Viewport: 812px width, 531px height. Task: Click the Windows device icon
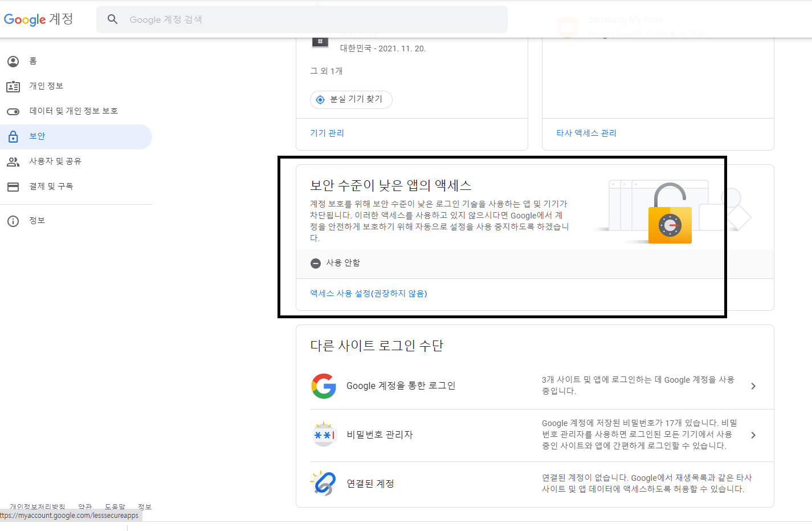320,42
